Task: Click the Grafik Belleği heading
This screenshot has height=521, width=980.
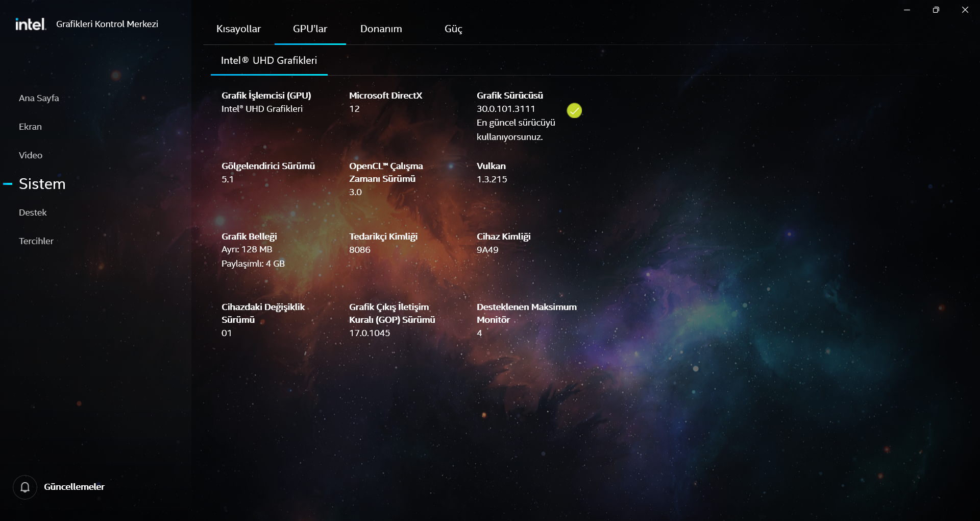Action: tap(249, 236)
